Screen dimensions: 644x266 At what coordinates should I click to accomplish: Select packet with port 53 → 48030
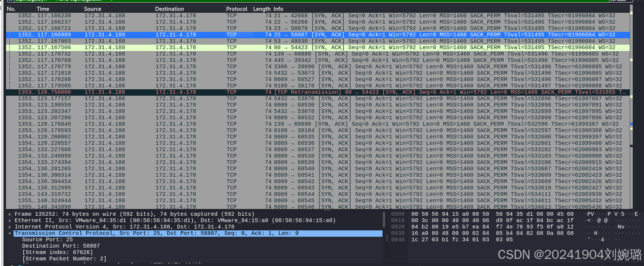[318, 41]
